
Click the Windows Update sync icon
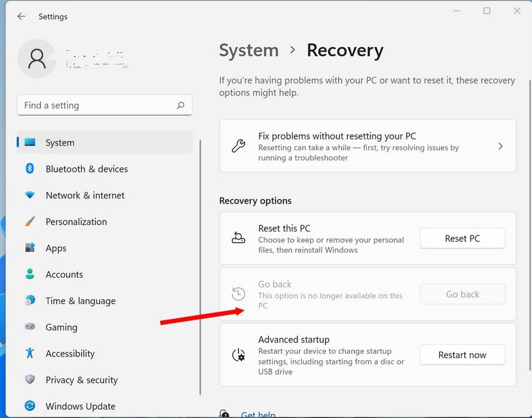[x=30, y=405]
